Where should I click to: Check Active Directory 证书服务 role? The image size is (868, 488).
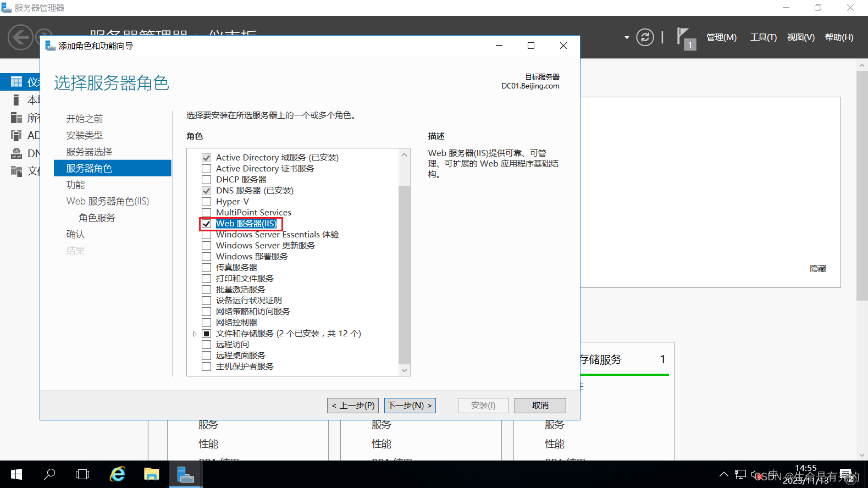pyautogui.click(x=207, y=169)
